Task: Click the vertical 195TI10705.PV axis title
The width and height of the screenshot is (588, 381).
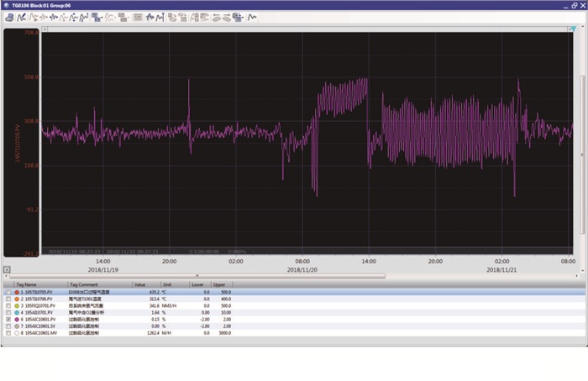Action: (x=18, y=143)
